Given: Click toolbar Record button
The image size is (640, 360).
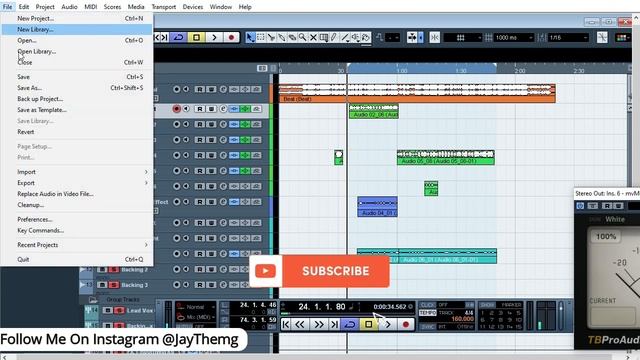Looking at the screenshot, I should (231, 38).
